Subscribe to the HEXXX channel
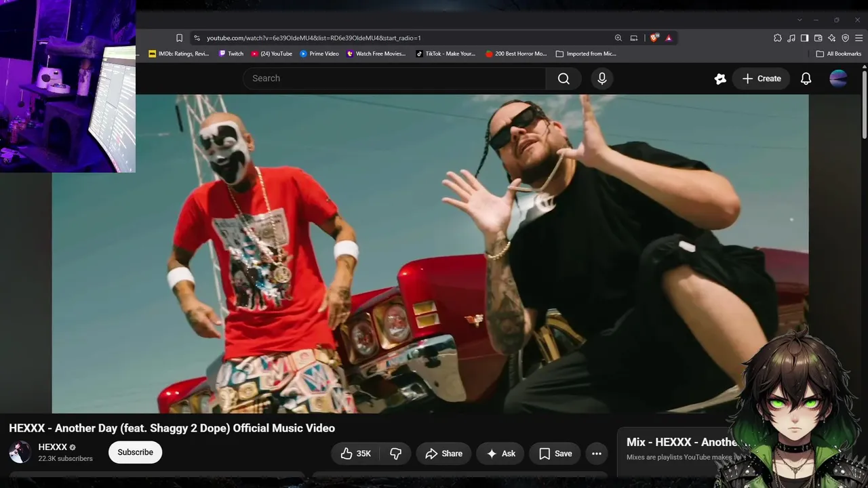The image size is (868, 488). (135, 452)
